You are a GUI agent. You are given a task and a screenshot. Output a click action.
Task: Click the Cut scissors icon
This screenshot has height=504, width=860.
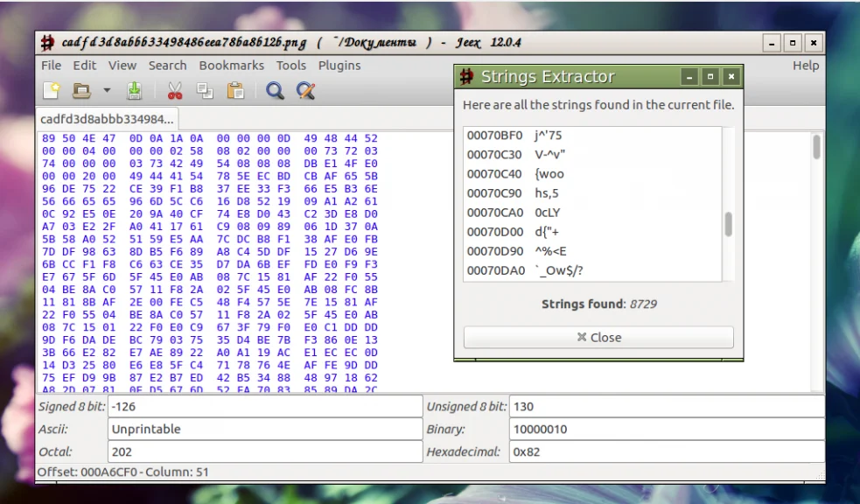(x=175, y=90)
